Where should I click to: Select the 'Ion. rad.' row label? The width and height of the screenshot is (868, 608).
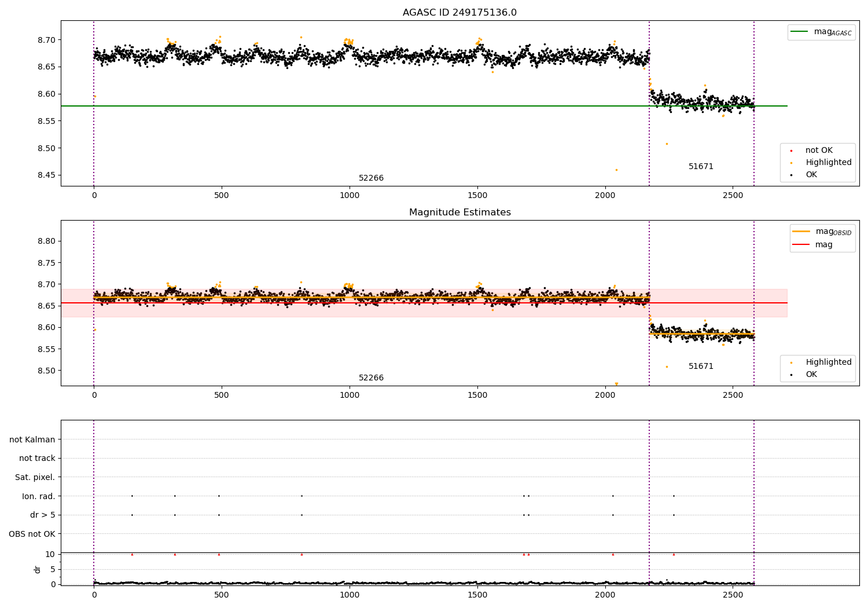[39, 496]
